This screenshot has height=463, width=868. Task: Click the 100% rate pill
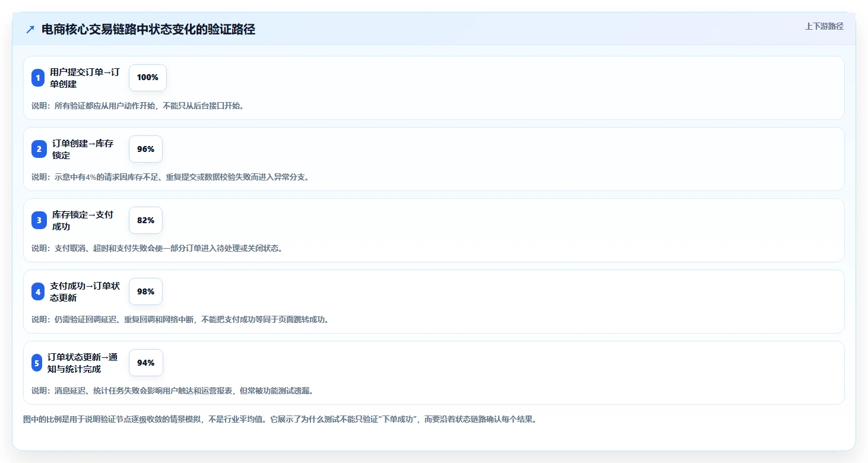click(x=148, y=78)
